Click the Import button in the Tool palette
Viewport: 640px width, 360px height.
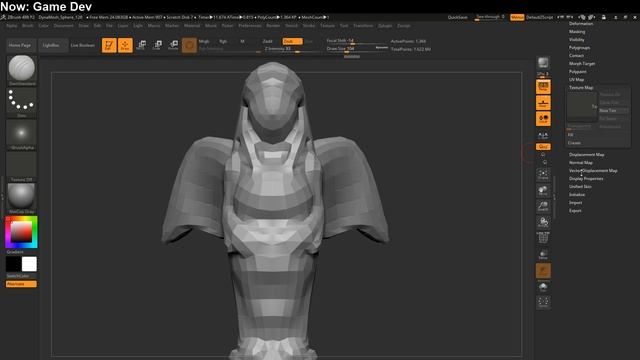tap(576, 202)
